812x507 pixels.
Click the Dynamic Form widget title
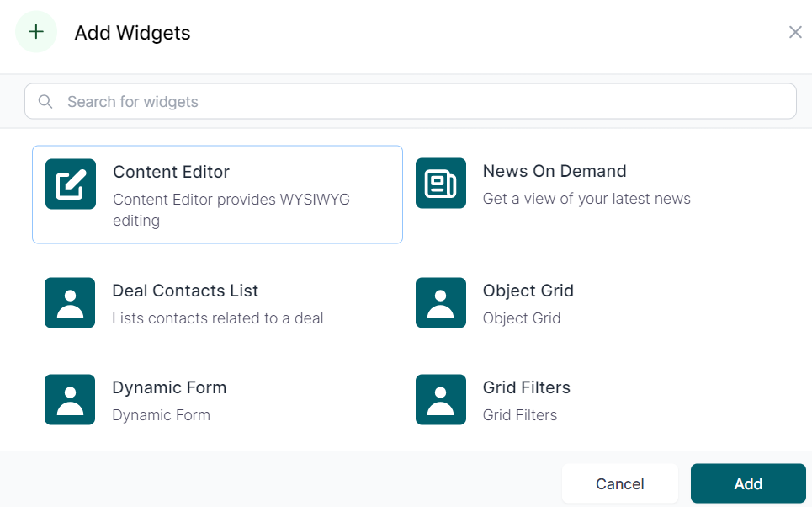(x=169, y=387)
